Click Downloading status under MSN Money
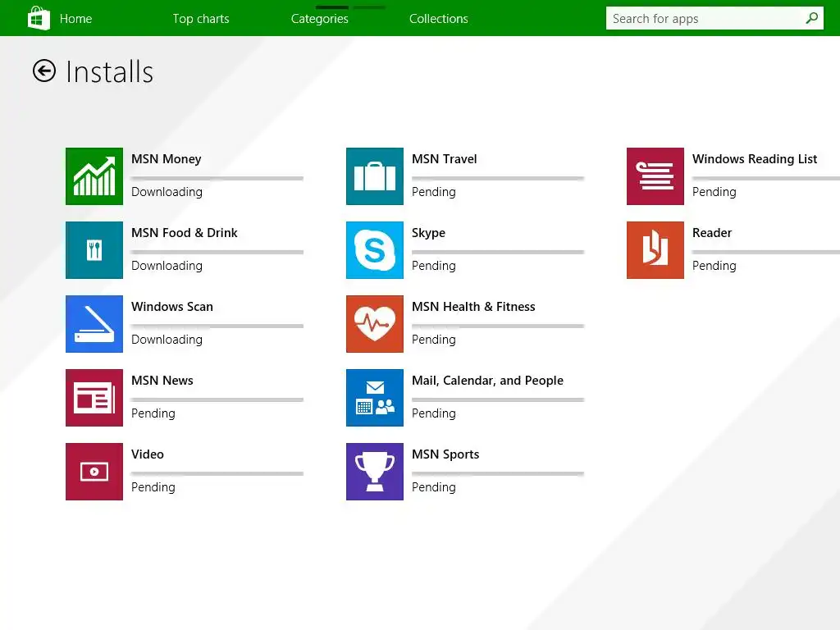840x630 pixels. [x=167, y=192]
